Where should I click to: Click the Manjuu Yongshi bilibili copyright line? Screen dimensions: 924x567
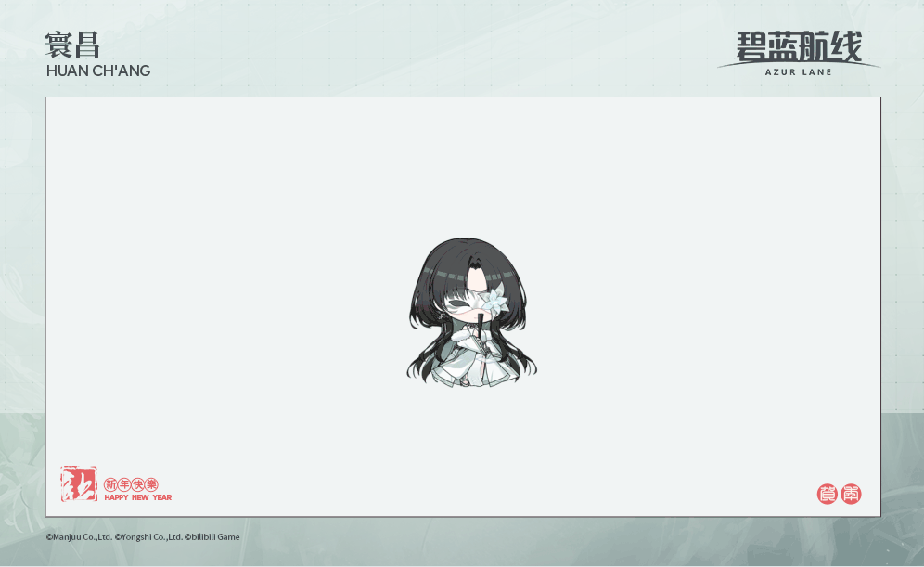pyautogui.click(x=143, y=537)
